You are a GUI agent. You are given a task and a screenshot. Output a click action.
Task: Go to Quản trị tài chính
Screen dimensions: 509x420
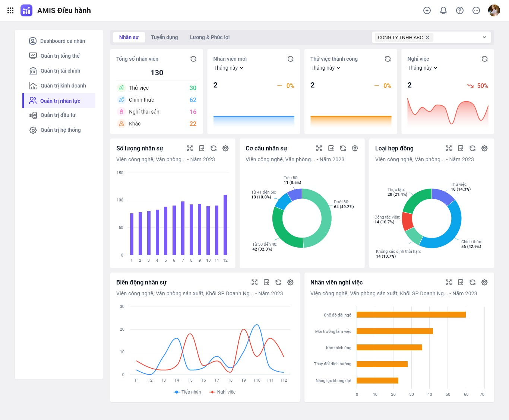60,71
